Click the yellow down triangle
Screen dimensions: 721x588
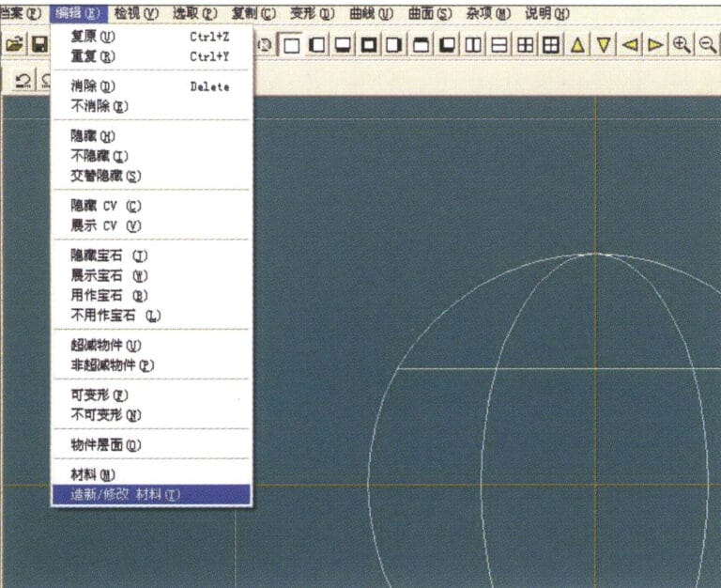[x=604, y=45]
